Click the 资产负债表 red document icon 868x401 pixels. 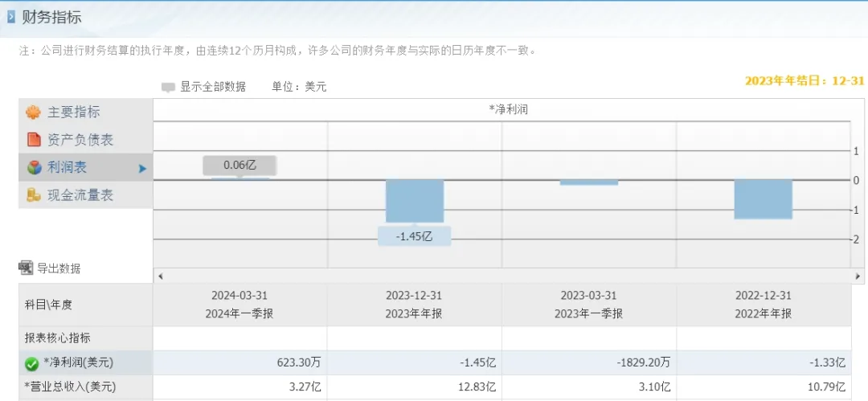point(34,140)
